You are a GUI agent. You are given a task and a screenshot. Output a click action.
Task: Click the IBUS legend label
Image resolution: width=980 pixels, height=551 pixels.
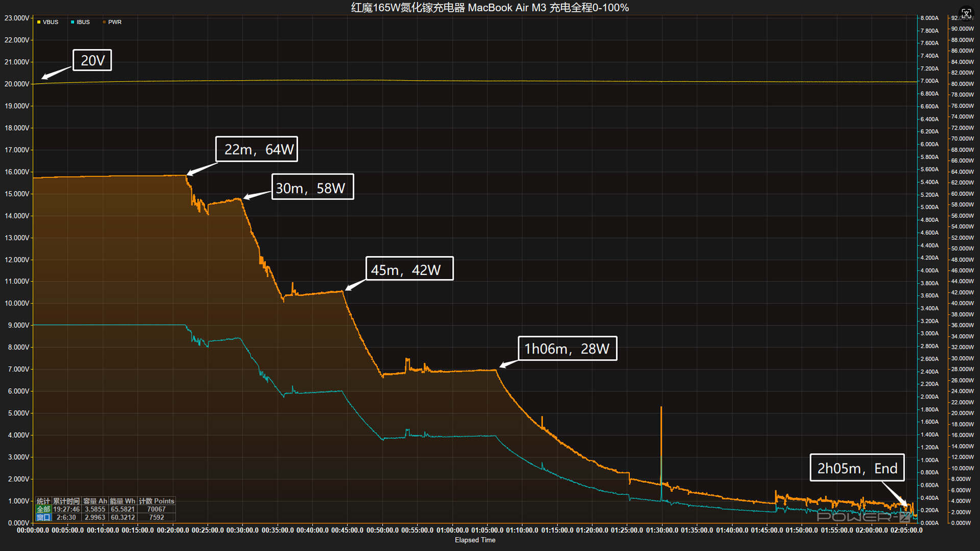point(83,22)
